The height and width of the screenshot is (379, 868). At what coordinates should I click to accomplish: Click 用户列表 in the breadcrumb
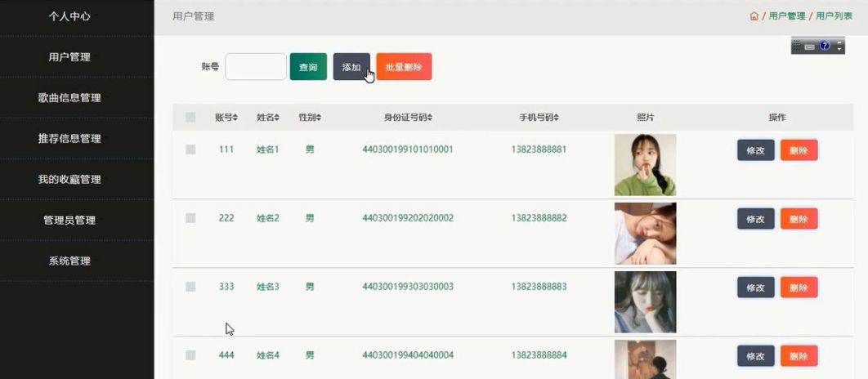[834, 16]
